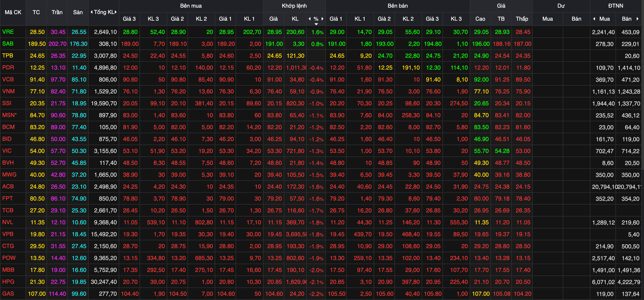This screenshot has height=300, width=644.
Task: Open VCB stock symbol
Action: tap(8, 79)
